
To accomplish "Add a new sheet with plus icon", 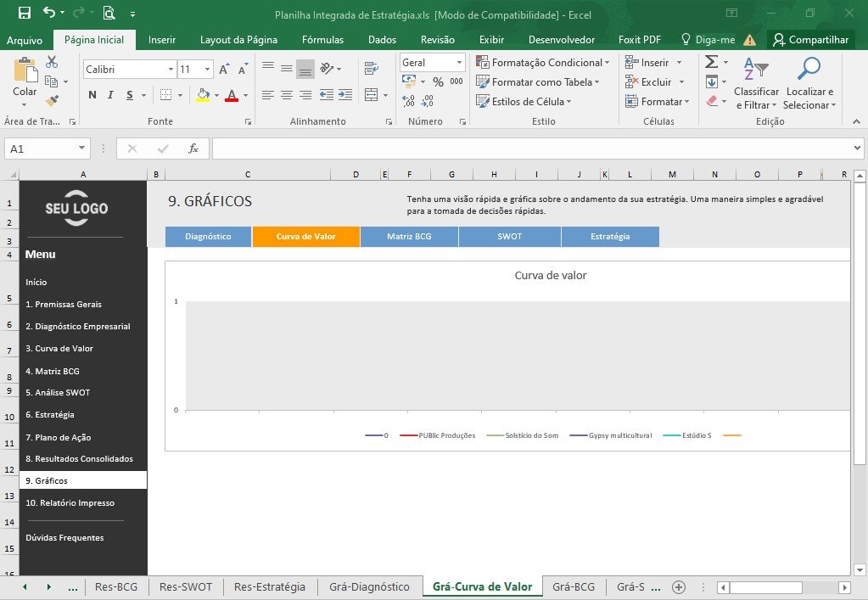I will [x=679, y=587].
